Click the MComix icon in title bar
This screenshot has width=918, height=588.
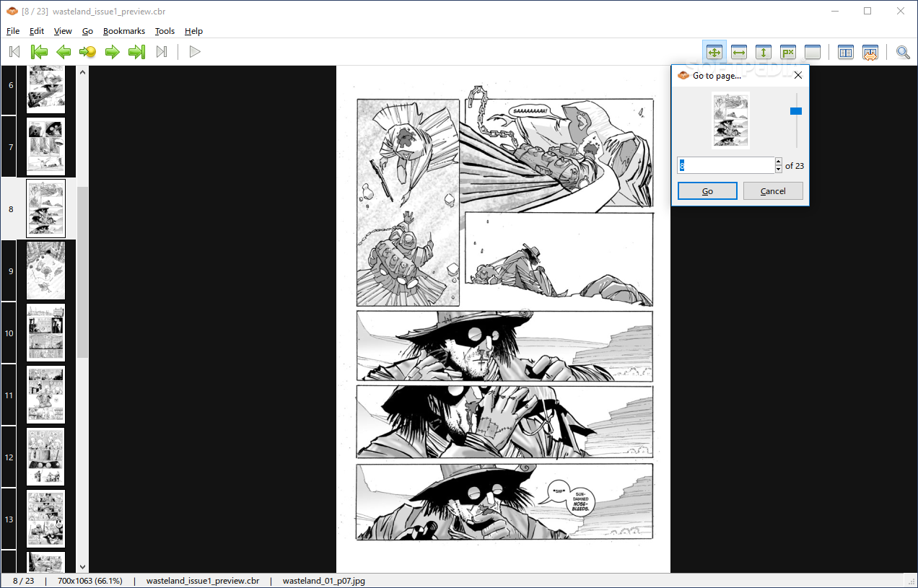pos(12,11)
